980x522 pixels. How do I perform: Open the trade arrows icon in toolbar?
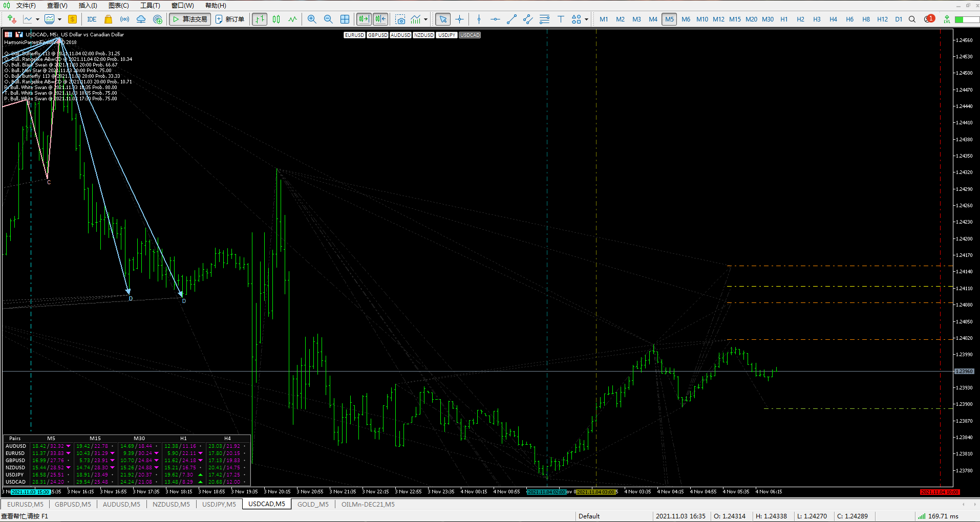[x=12, y=19]
